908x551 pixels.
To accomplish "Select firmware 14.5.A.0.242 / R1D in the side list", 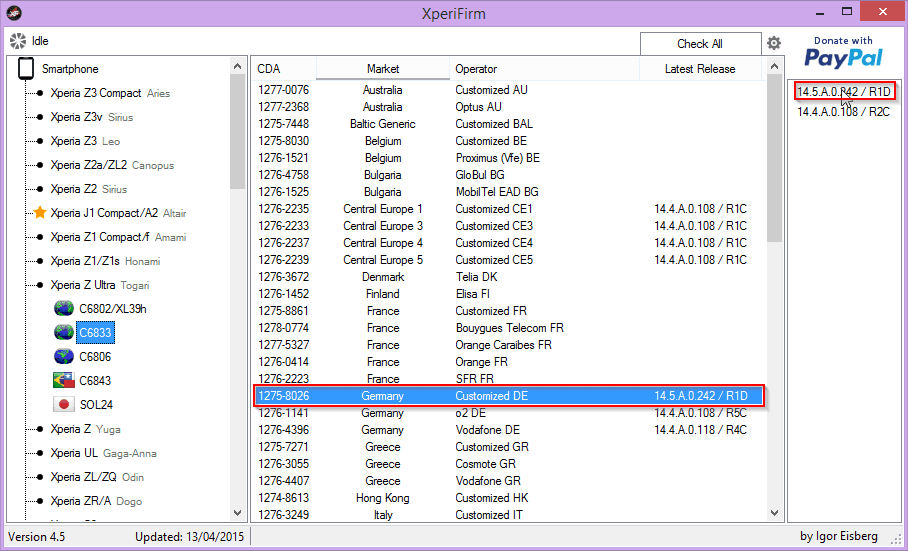I will click(x=843, y=92).
